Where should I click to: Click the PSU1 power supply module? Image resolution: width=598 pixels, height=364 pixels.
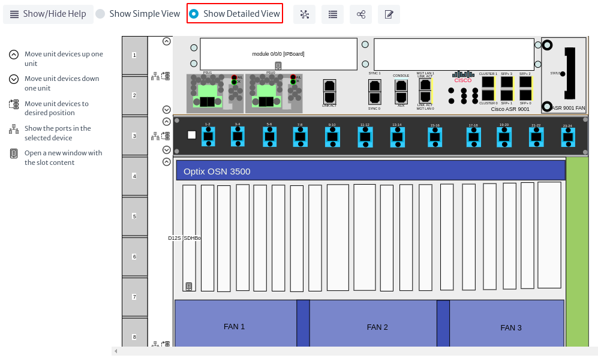(215, 94)
